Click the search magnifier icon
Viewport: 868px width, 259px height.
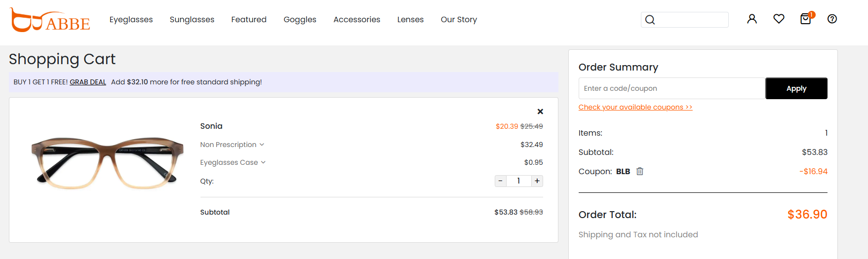(650, 20)
